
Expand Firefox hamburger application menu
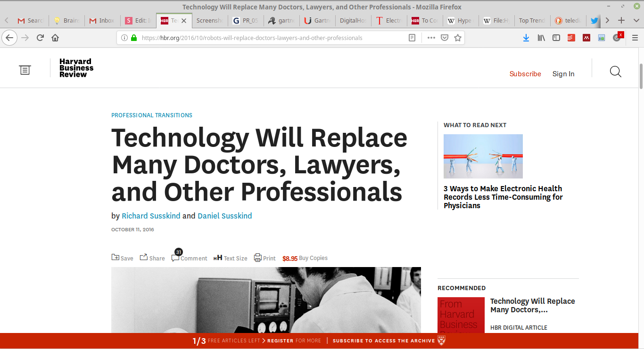tap(635, 38)
